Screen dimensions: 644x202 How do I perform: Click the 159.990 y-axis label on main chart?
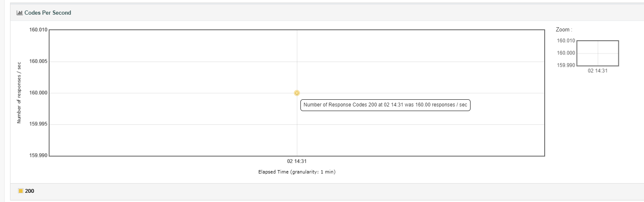click(39, 156)
